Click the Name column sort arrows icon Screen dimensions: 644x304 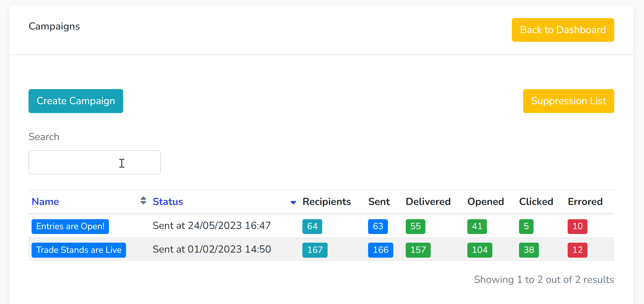point(143,201)
